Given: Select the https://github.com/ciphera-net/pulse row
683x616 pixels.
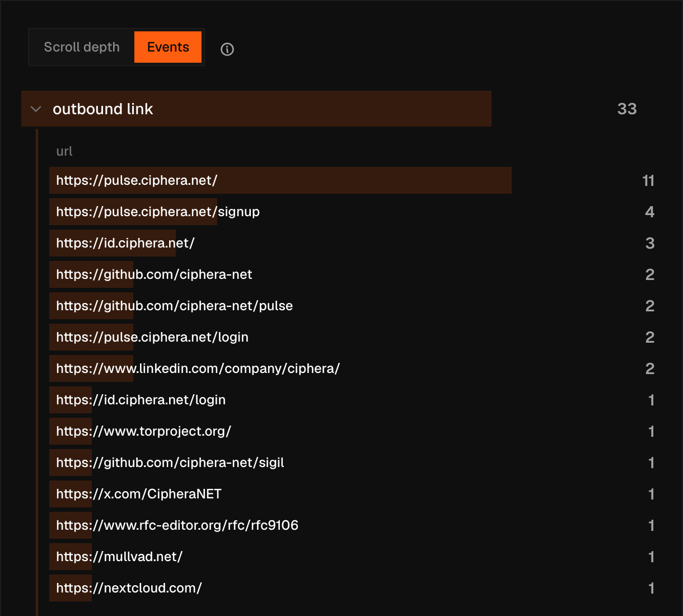Looking at the screenshot, I should coord(355,306).
